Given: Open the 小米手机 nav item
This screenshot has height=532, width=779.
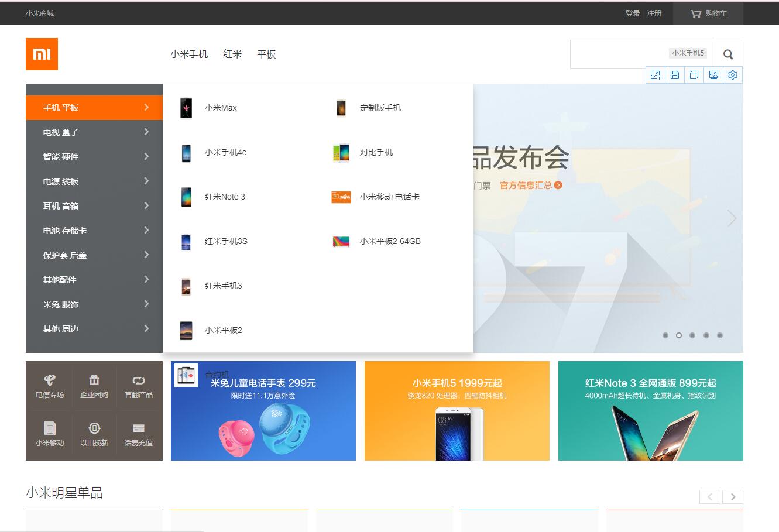Looking at the screenshot, I should click(189, 54).
